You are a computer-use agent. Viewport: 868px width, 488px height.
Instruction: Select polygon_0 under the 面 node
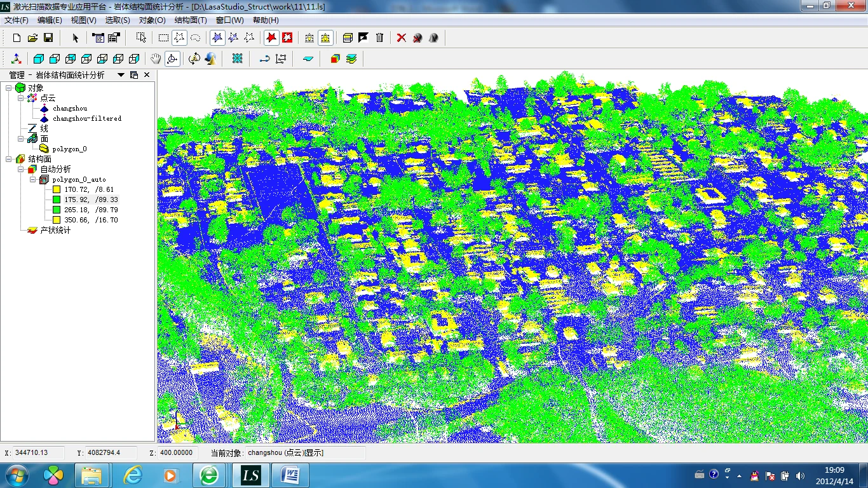pos(70,149)
